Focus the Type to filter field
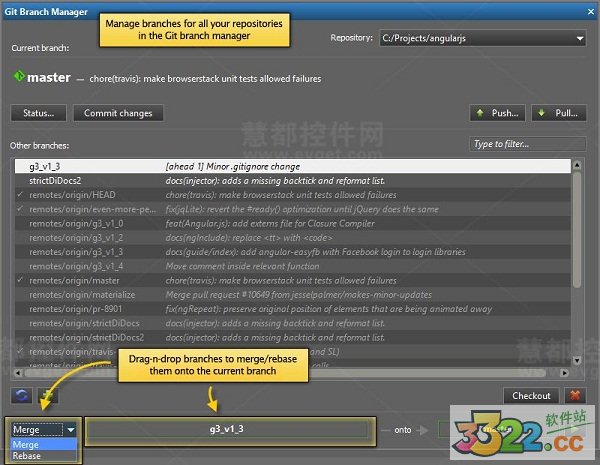This screenshot has width=600, height=465. [x=528, y=144]
